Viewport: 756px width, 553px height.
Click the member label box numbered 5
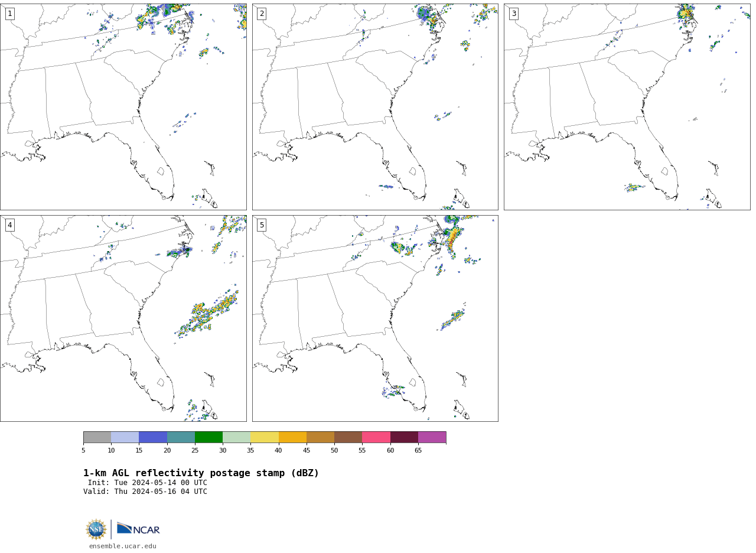pos(262,225)
